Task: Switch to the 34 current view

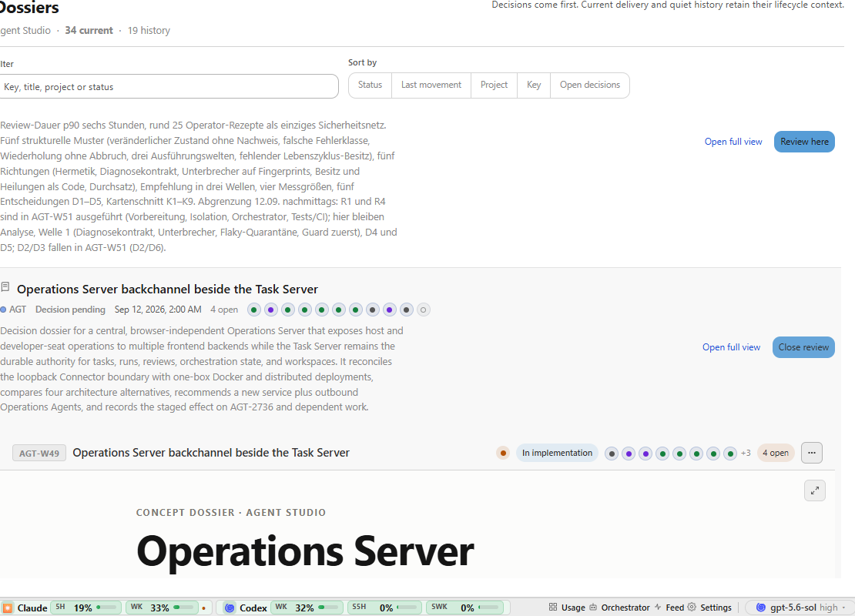Action: pos(89,31)
